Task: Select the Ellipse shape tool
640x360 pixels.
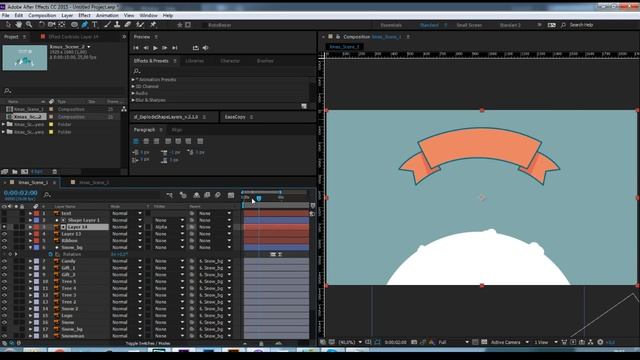Action: 74,25
